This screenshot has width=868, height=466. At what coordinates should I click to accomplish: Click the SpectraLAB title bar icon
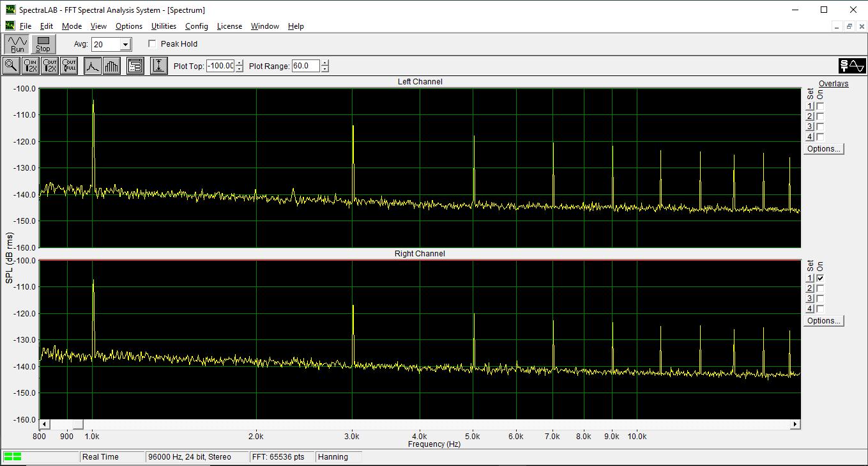pos(10,10)
